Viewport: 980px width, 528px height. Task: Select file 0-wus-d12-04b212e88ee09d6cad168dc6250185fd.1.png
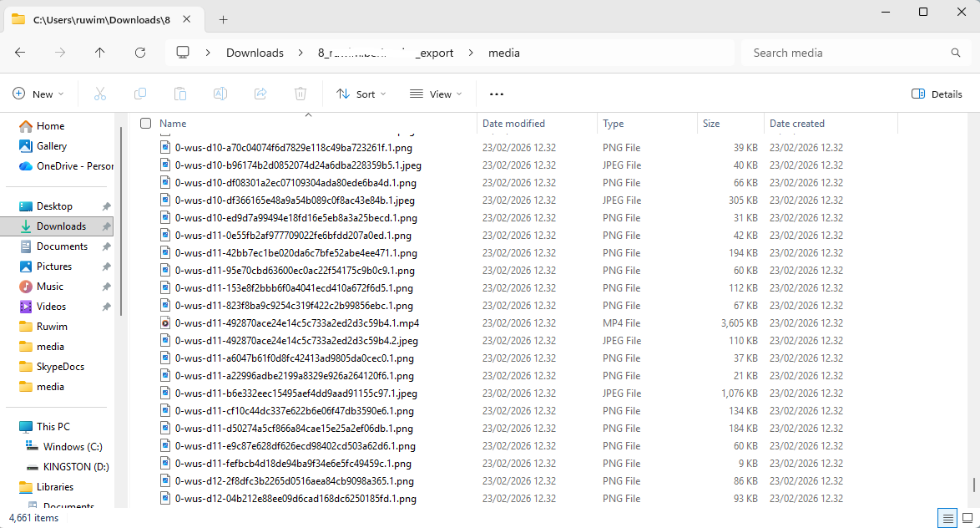click(x=296, y=498)
